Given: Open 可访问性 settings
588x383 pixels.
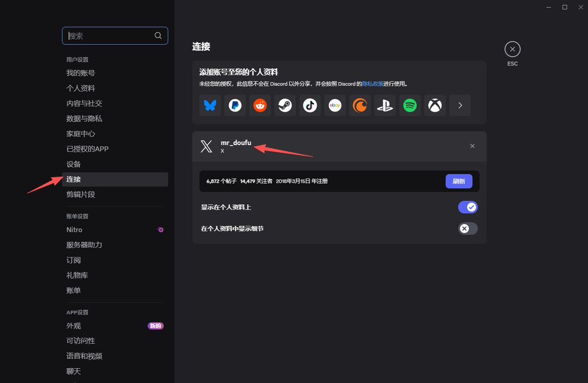Looking at the screenshot, I should (x=115, y=341).
